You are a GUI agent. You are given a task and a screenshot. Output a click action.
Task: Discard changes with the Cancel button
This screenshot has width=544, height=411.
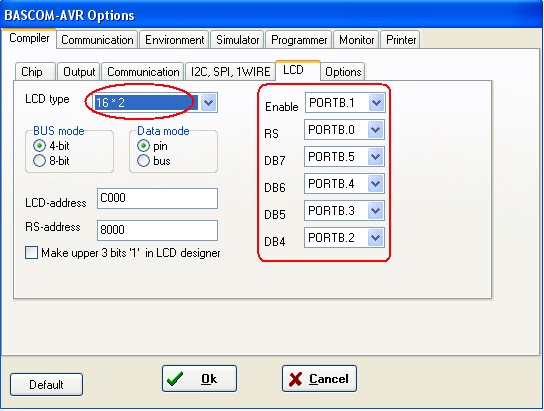point(319,378)
